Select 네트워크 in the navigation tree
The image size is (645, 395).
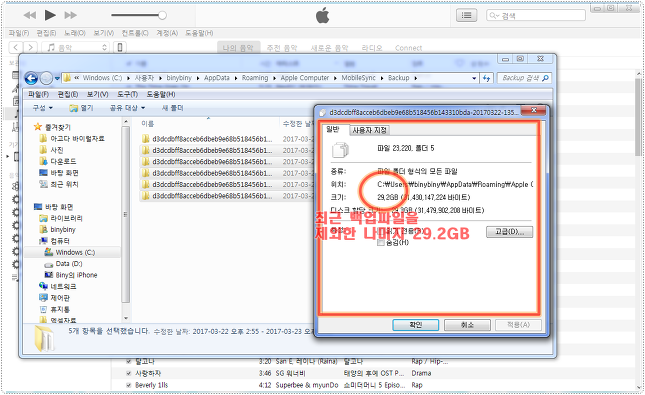tap(58, 286)
